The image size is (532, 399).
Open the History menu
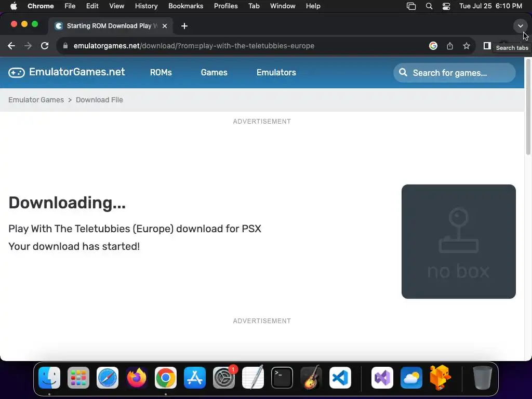146,6
